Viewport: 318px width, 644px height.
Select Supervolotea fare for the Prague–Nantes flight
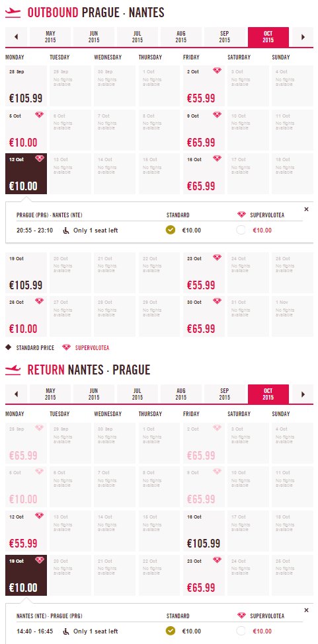click(241, 230)
